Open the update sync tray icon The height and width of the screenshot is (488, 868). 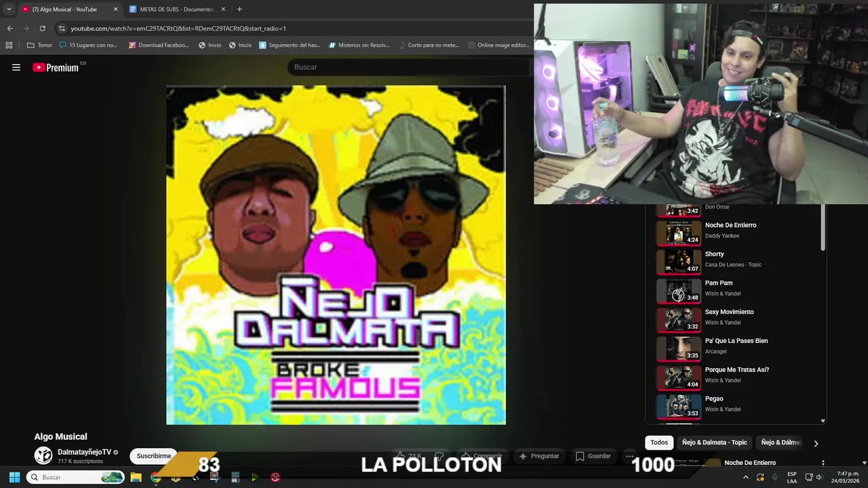pos(760,477)
